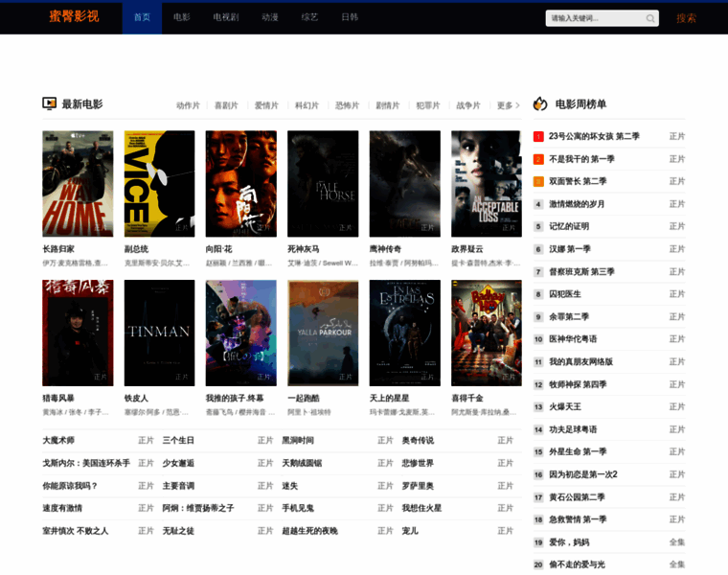The width and height of the screenshot is (728, 575).
Task: Open 少女邂逅 in the movie list
Action: (178, 463)
